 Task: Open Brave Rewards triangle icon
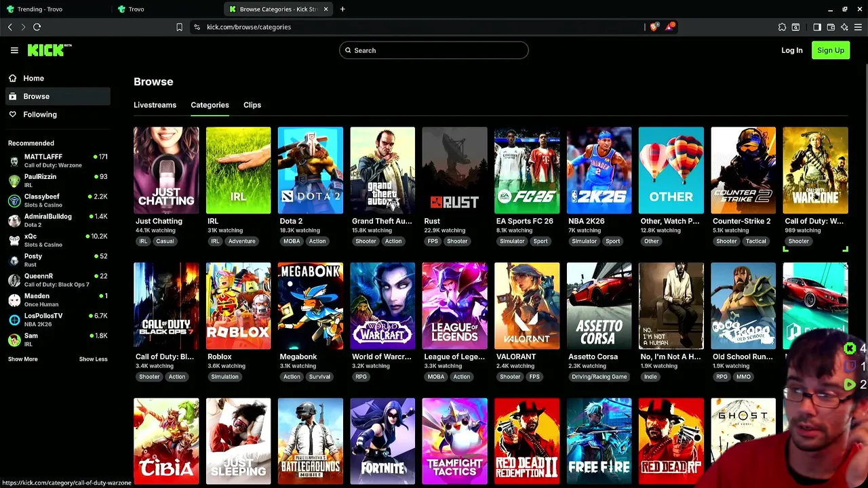[670, 27]
